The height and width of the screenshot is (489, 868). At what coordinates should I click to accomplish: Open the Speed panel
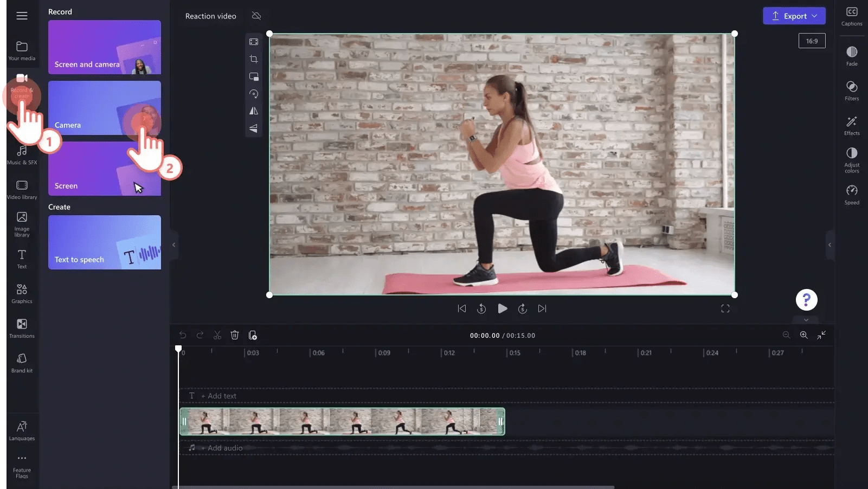point(851,194)
